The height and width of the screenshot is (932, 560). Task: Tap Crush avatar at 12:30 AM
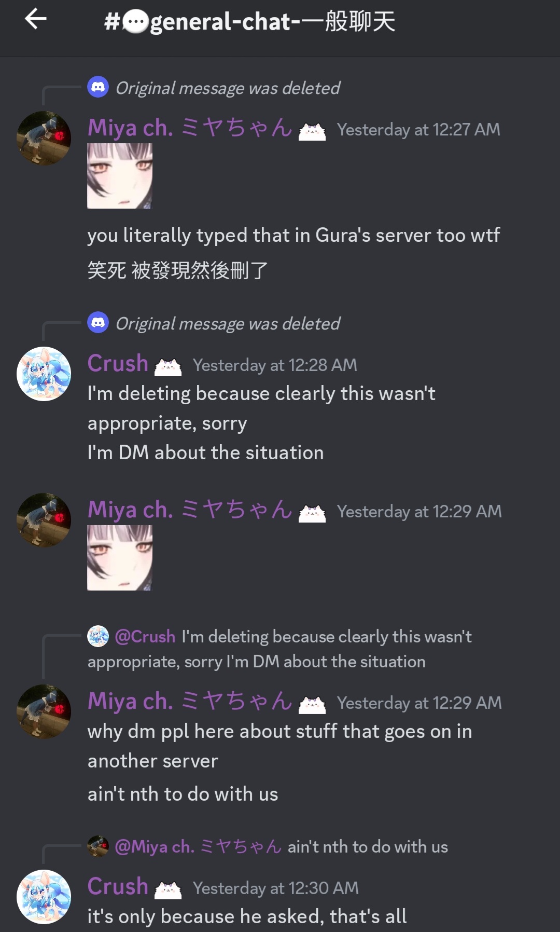pos(44,897)
